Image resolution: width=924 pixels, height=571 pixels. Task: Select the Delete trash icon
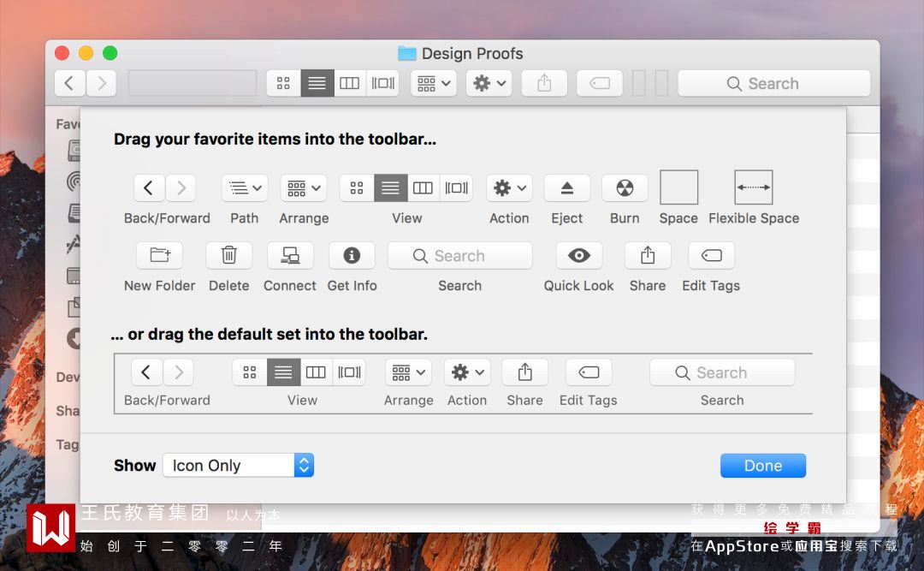click(229, 255)
